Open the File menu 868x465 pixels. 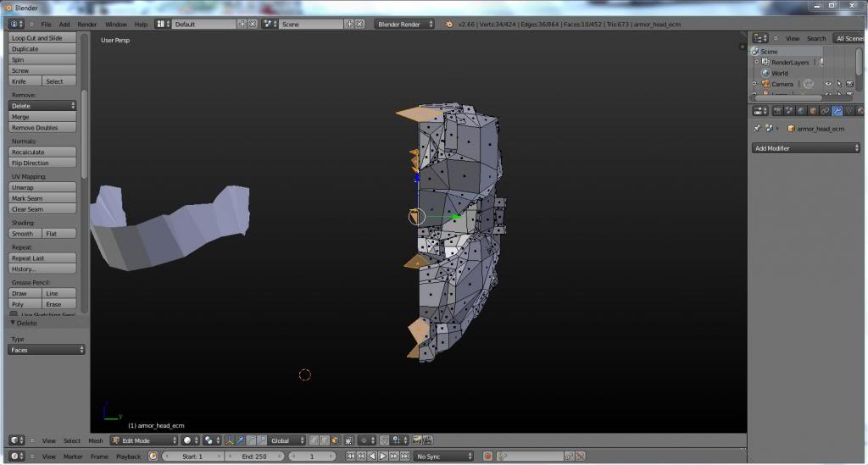pos(46,25)
